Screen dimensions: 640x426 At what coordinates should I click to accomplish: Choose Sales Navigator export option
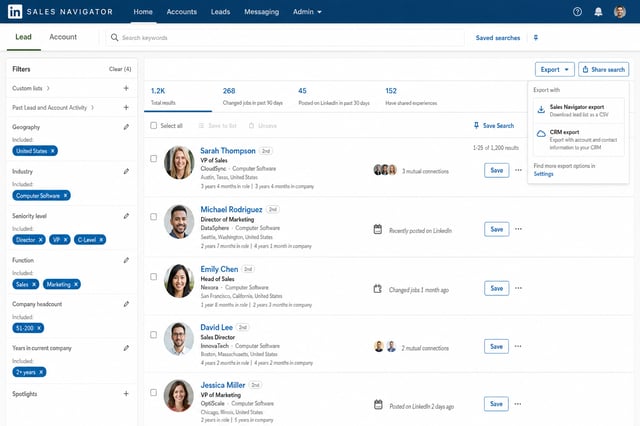point(578,110)
